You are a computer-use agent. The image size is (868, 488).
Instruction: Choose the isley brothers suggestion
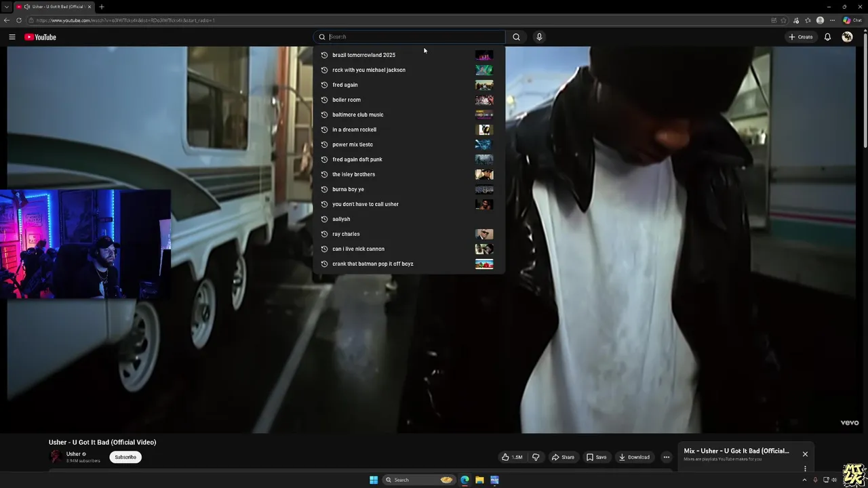(409, 174)
